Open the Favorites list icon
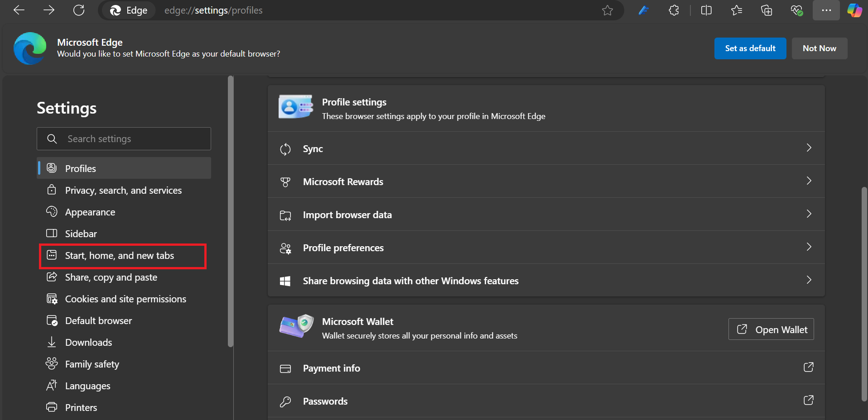The height and width of the screenshot is (420, 868). pos(737,10)
